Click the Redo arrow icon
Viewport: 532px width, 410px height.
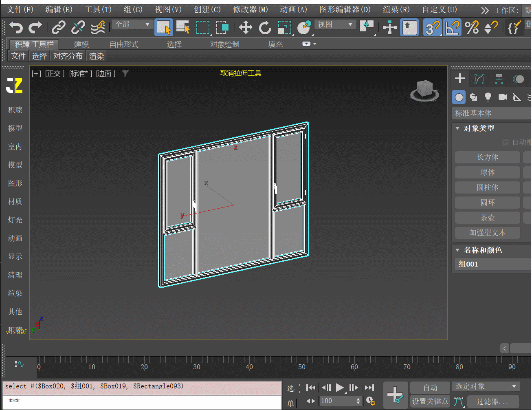[35, 28]
